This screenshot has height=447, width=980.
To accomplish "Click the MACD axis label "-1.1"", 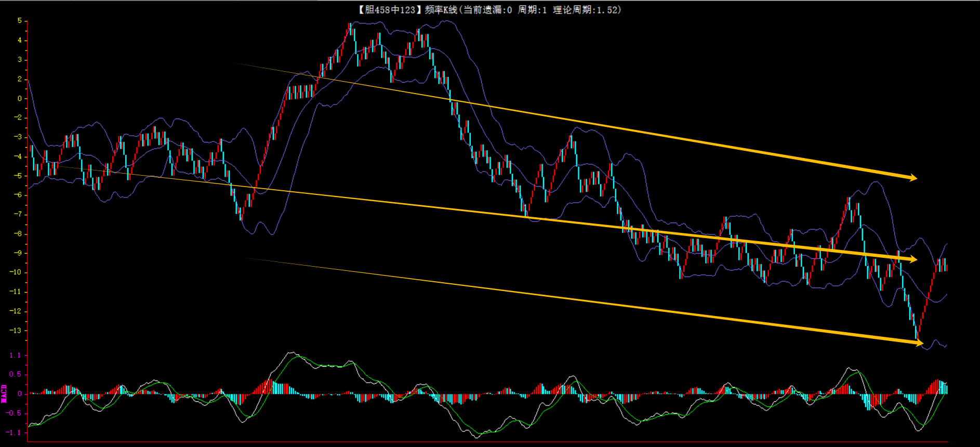I will 14,432.
